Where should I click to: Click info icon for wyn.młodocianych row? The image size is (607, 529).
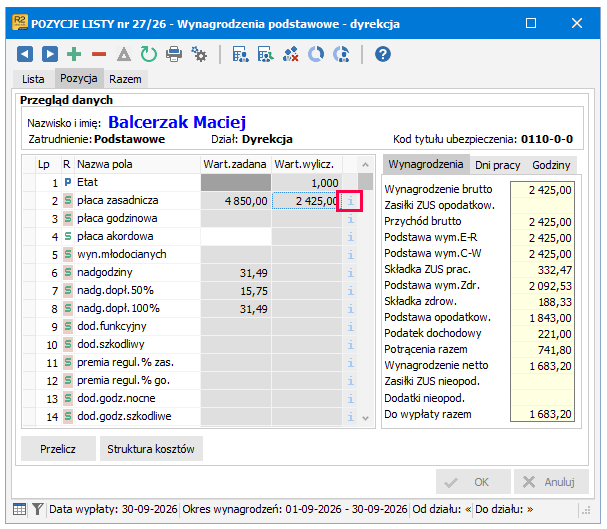(350, 255)
